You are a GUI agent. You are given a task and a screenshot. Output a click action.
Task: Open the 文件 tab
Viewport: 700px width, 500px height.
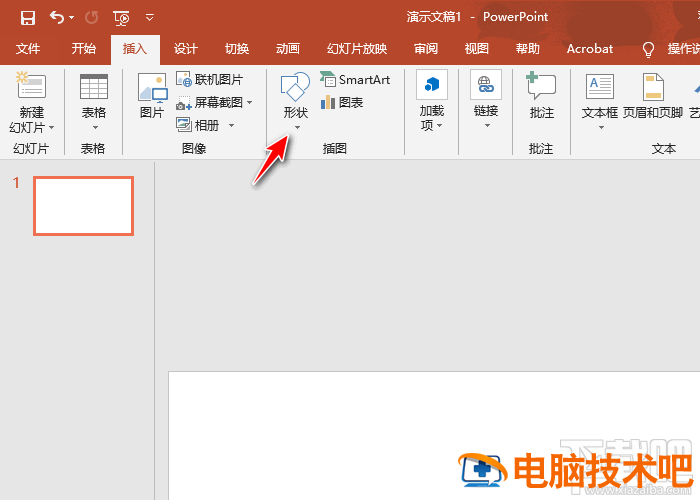28,49
